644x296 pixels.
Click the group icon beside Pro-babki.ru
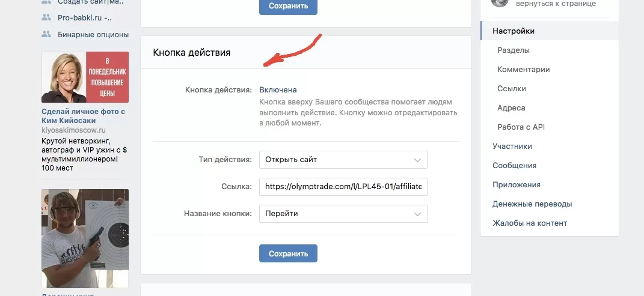[46, 17]
